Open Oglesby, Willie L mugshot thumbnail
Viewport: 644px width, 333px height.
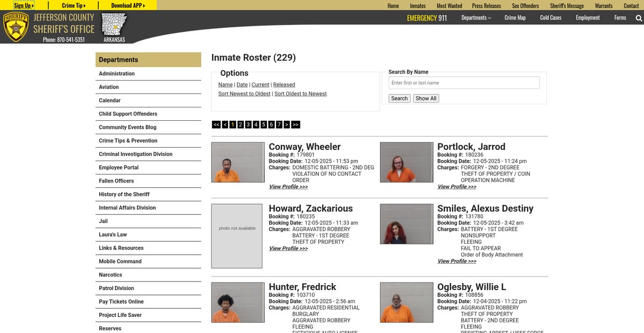(406, 302)
